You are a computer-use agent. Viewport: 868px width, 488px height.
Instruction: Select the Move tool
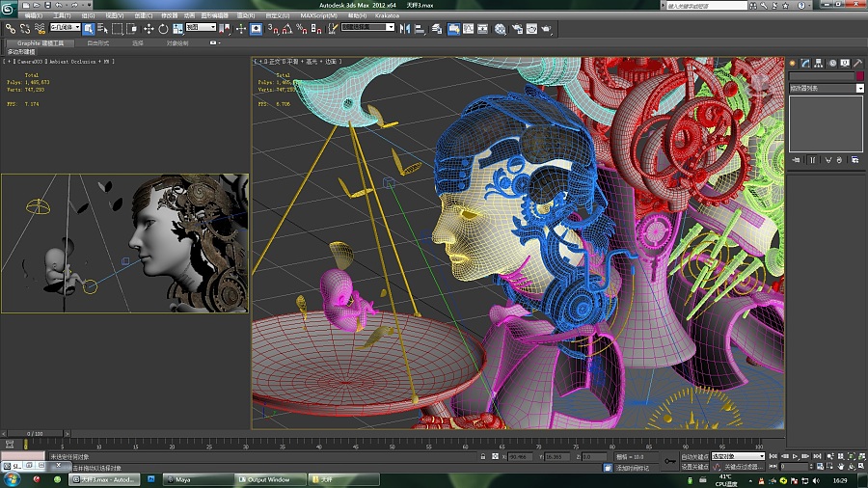point(149,28)
